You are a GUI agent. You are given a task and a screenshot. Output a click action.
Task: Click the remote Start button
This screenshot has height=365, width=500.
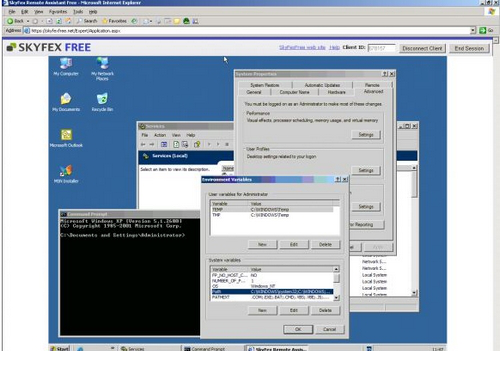[60, 349]
